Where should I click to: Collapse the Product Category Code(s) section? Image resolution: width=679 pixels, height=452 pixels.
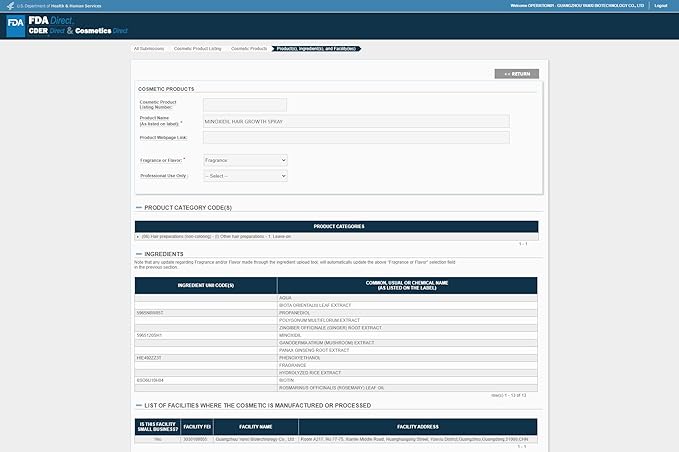click(x=138, y=208)
